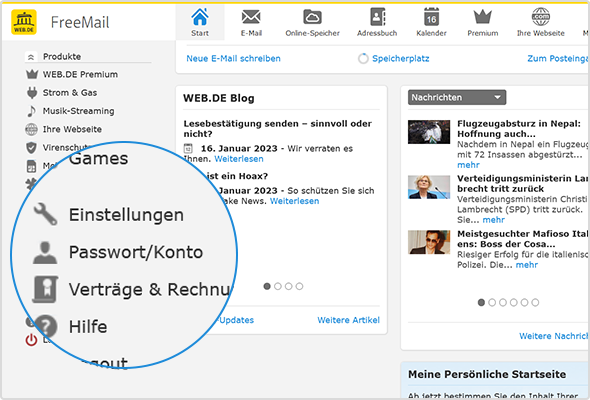
Task: Open the Meistgesuchter Mafioso news thumbnail
Action: [429, 242]
